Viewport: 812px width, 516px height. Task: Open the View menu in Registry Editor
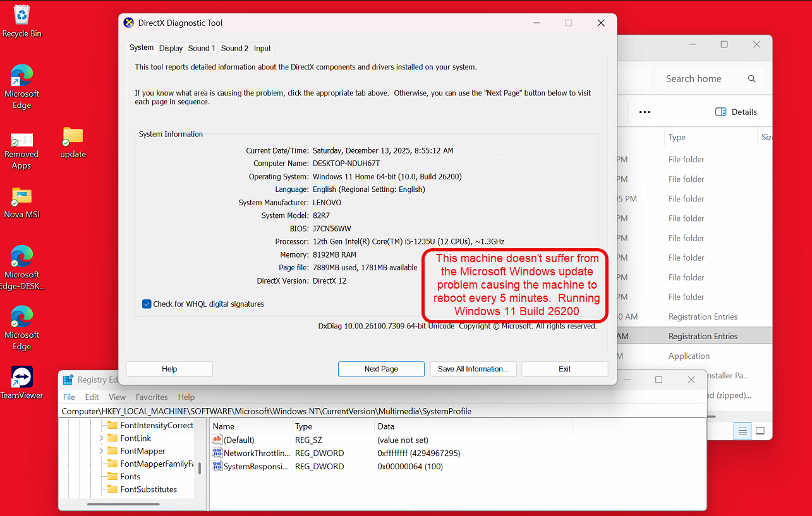point(117,397)
